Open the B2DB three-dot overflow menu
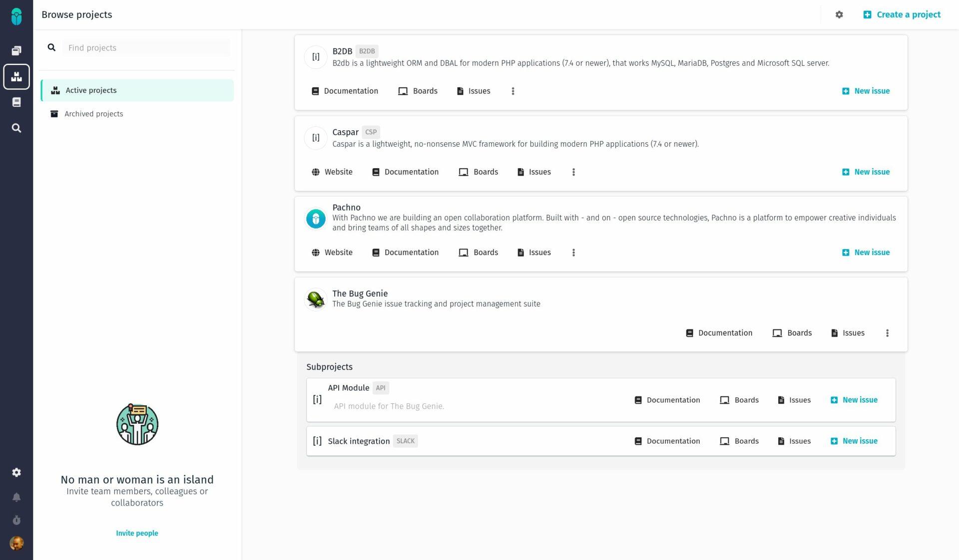 tap(513, 91)
